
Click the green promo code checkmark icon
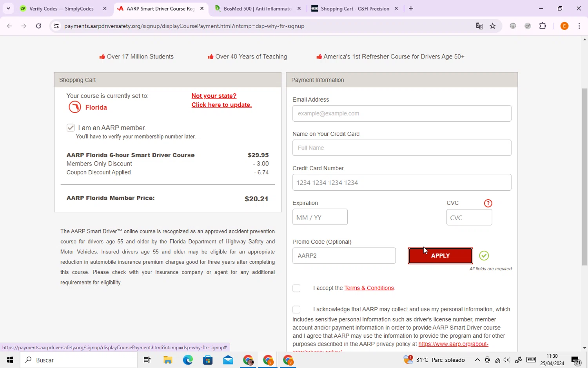484,256
